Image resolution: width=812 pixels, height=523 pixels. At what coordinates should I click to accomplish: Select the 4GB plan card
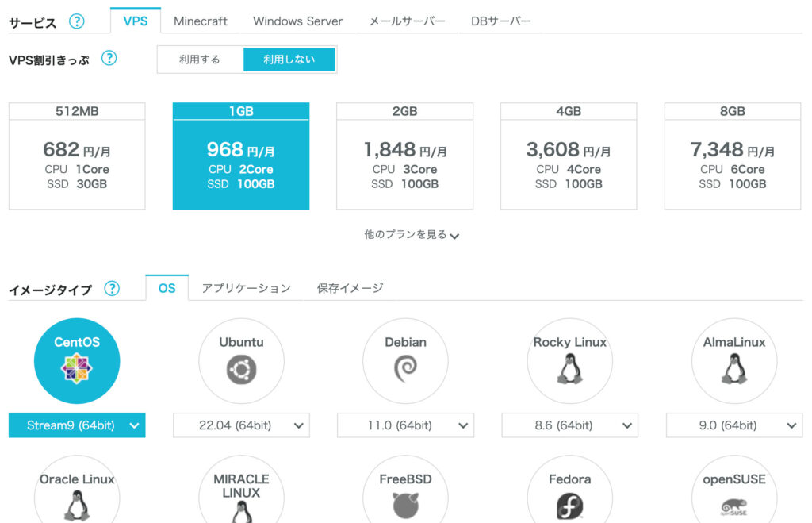[x=569, y=156]
